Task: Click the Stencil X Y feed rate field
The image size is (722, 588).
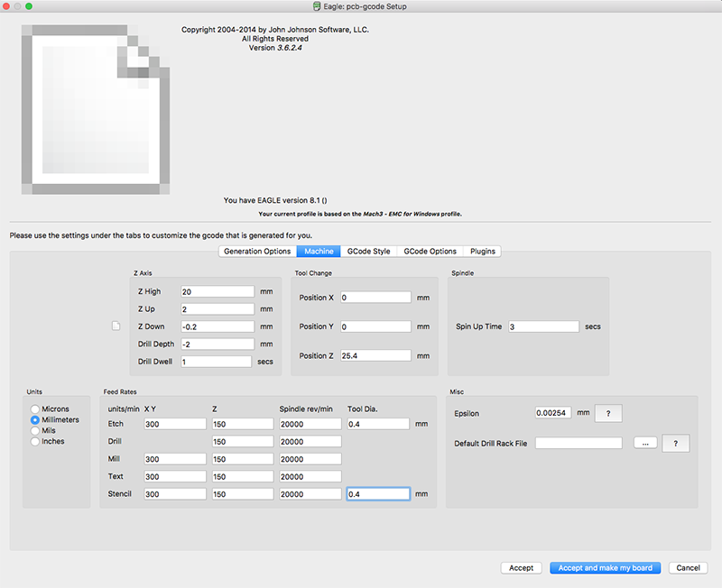Action: (175, 493)
